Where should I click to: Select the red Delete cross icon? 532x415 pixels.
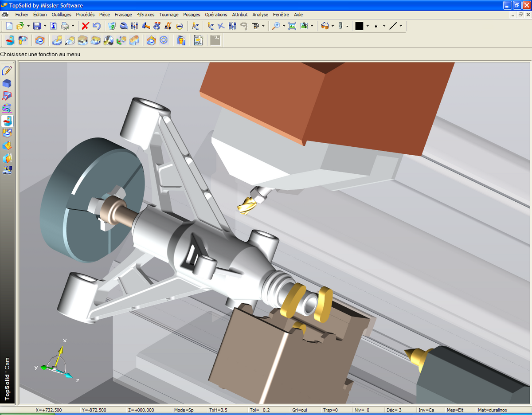click(85, 26)
